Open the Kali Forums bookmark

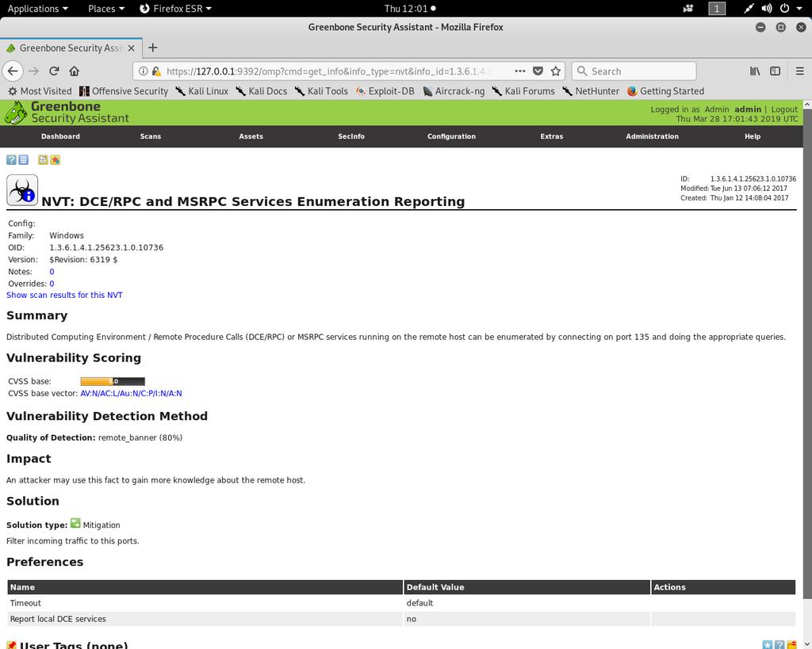coord(523,91)
